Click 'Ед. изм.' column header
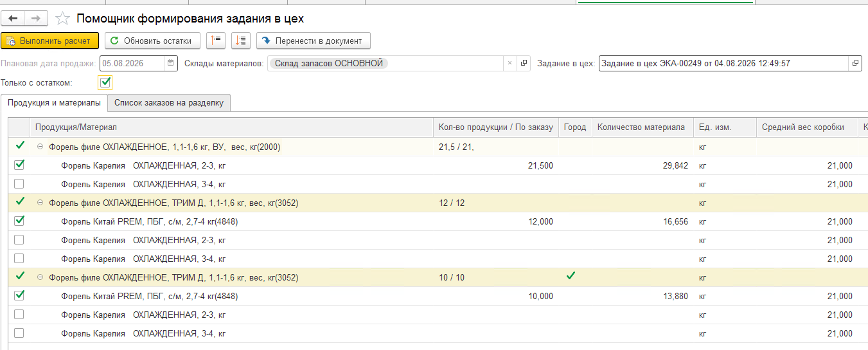This screenshot has height=350, width=868. pos(725,127)
